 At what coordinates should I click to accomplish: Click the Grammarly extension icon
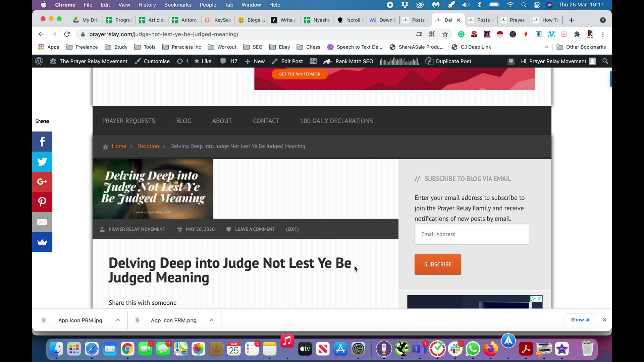[461, 34]
